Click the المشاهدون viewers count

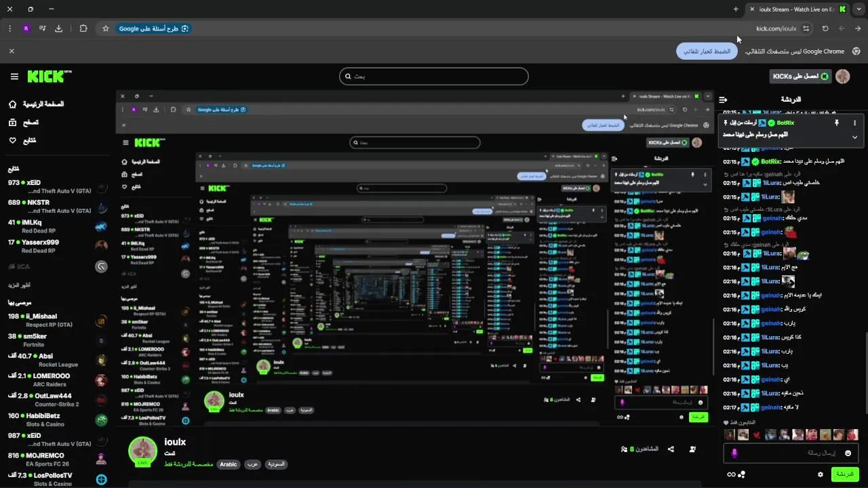(x=639, y=449)
